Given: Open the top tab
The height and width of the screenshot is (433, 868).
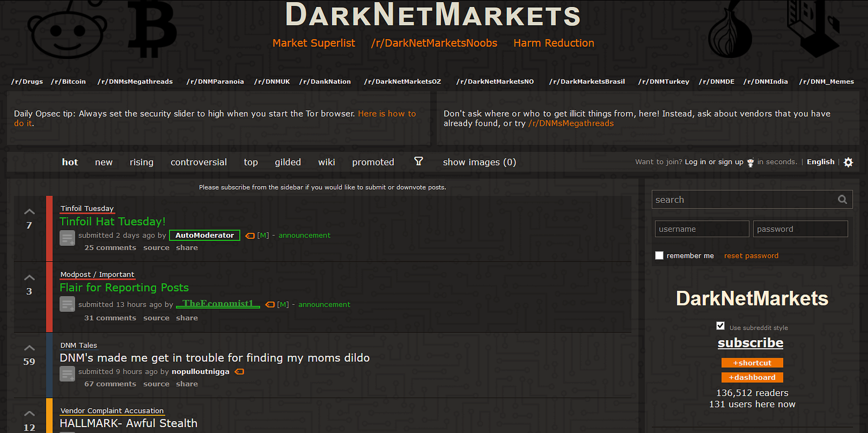Looking at the screenshot, I should pyautogui.click(x=251, y=162).
